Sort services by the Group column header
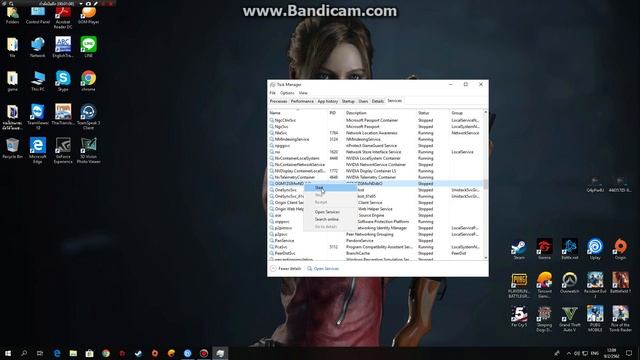640x360 pixels. tap(466, 113)
